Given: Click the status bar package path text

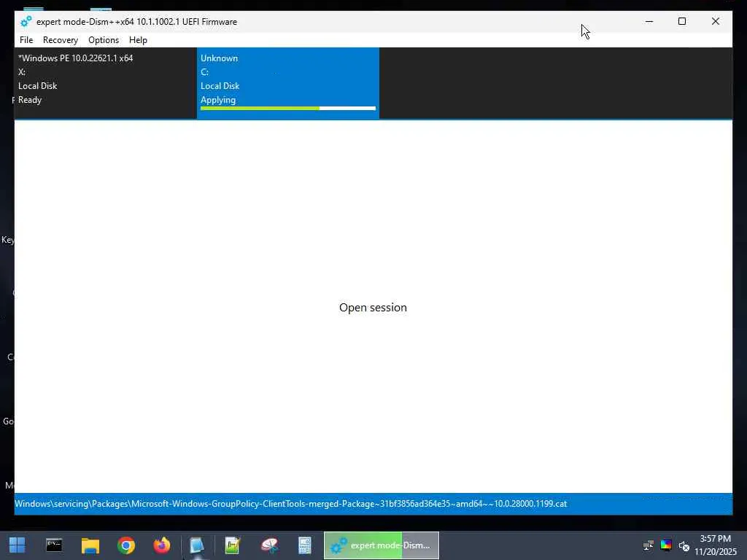Looking at the screenshot, I should pos(290,504).
